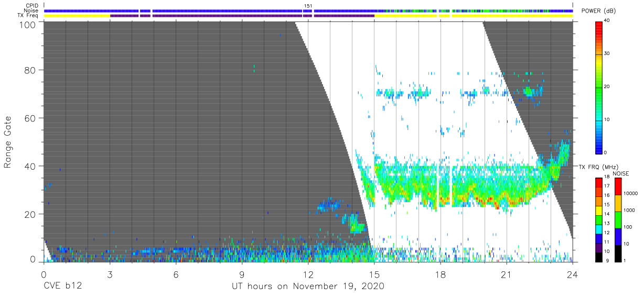
Task: Click the 'CPID' row label
Action: (x=32, y=6)
